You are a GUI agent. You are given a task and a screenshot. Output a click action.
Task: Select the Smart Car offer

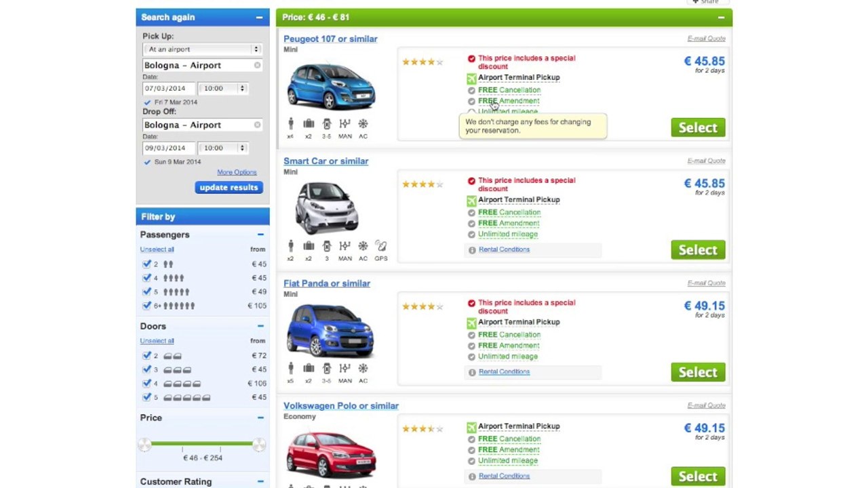(x=698, y=250)
